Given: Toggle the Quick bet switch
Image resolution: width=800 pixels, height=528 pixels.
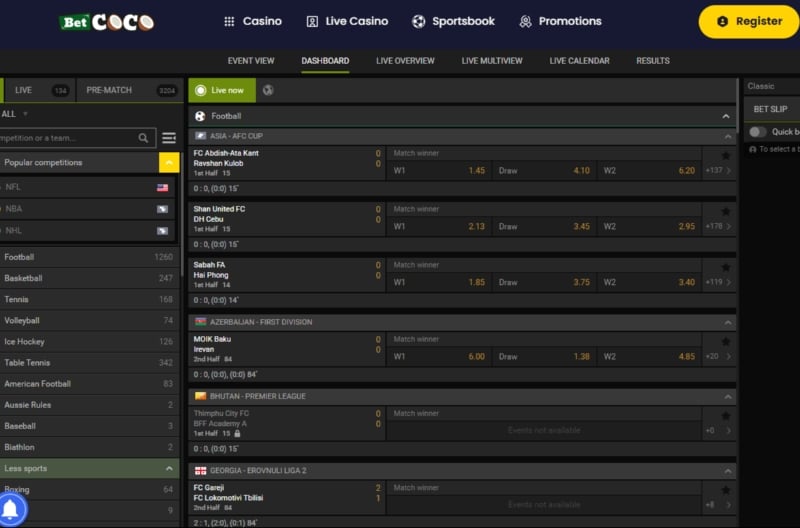Looking at the screenshot, I should pyautogui.click(x=758, y=132).
